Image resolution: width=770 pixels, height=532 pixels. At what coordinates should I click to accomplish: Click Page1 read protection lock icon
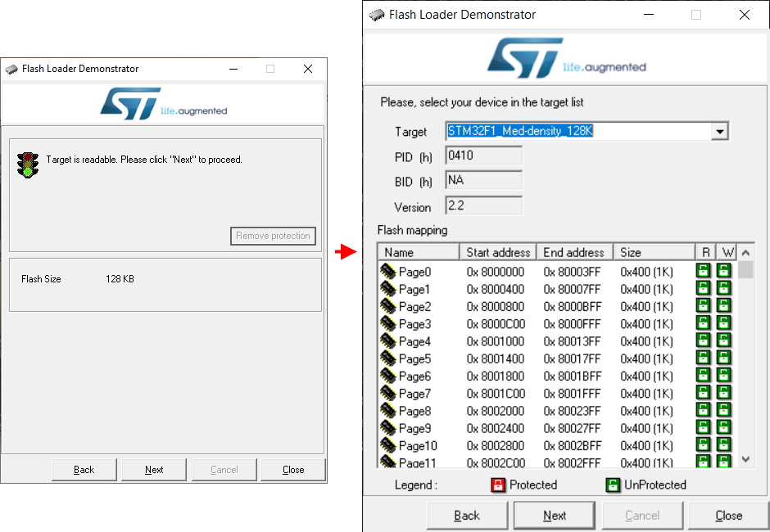(703, 288)
